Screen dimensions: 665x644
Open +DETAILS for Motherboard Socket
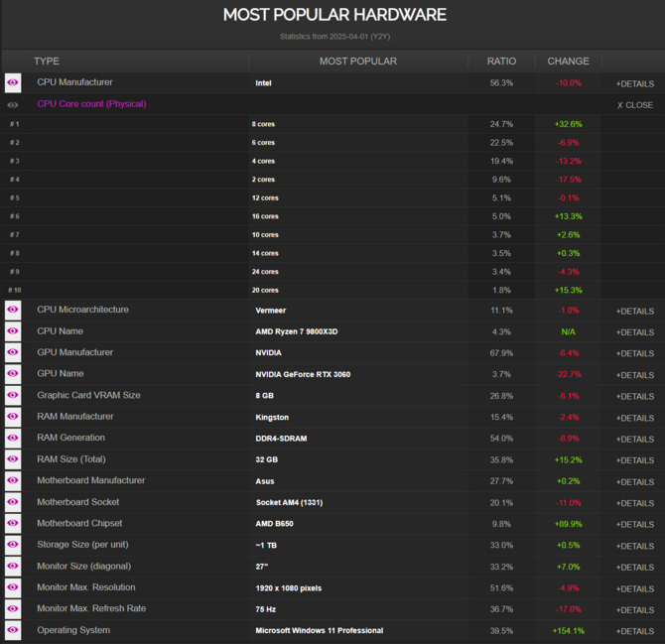[x=635, y=503]
